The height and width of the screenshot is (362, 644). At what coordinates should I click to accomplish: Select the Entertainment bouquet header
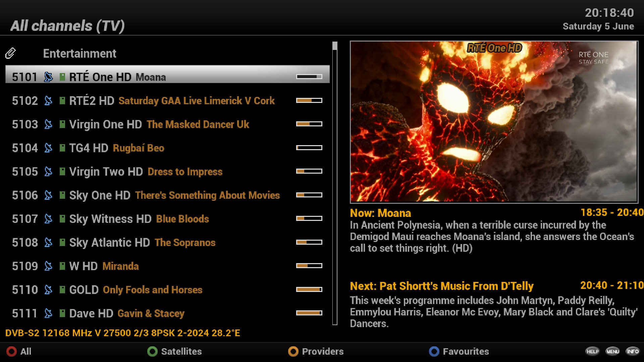click(79, 54)
